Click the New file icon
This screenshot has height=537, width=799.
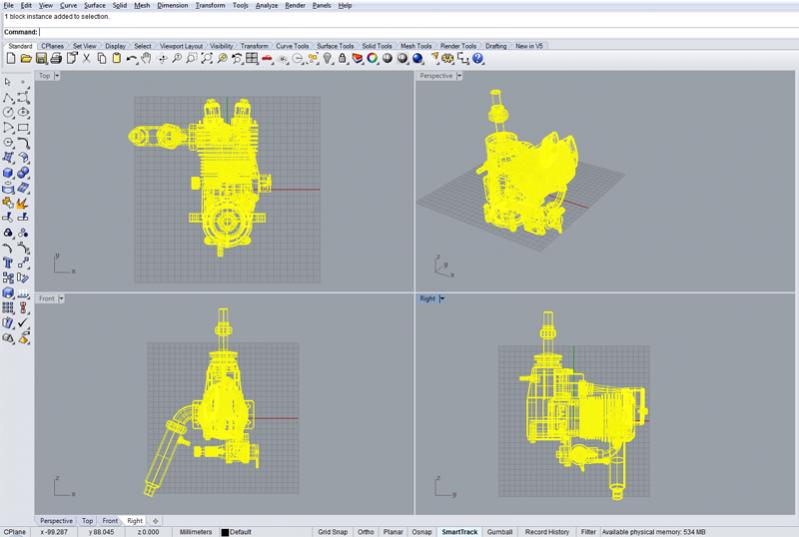(x=11, y=59)
